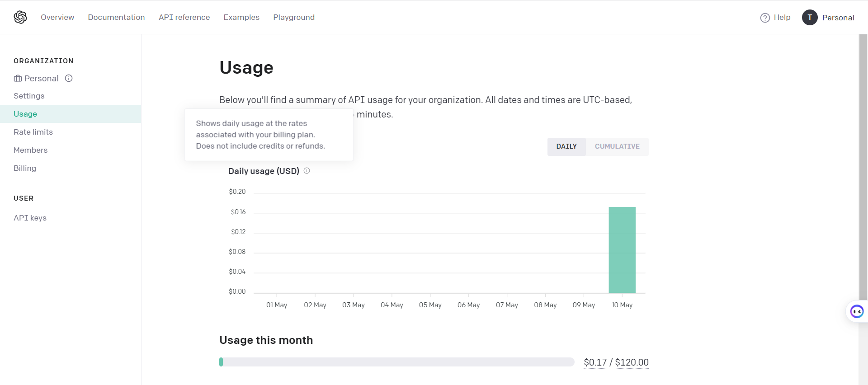Go to the Overview tab
Screen dimensions: 868x385
[x=57, y=17]
